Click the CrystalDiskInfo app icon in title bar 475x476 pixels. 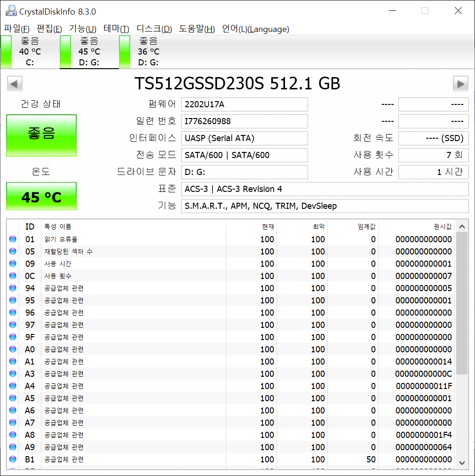10,11
